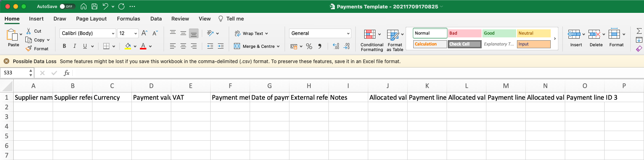Open the Page Layout tab
Screen dimensions: 644x160
click(x=91, y=18)
